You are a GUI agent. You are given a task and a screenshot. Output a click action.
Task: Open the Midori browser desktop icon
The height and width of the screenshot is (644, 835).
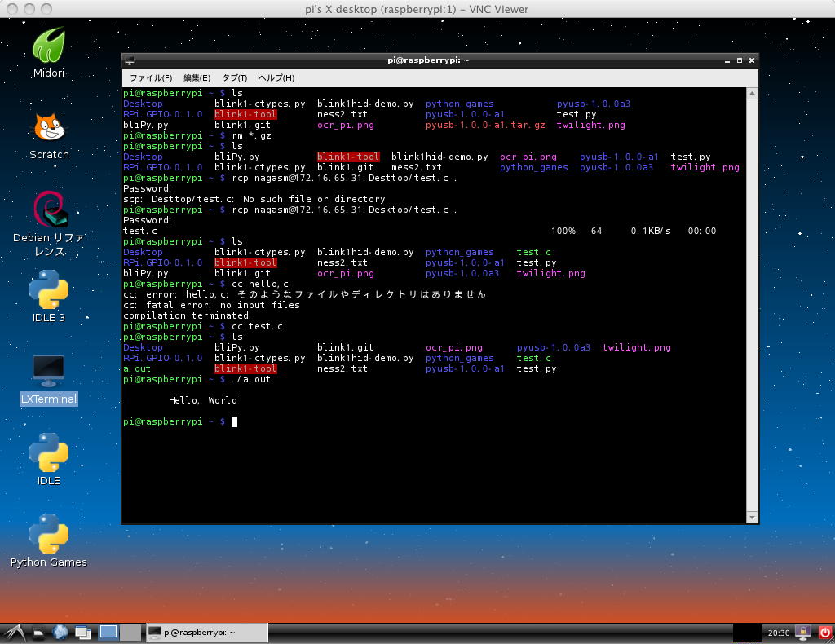coord(48,52)
